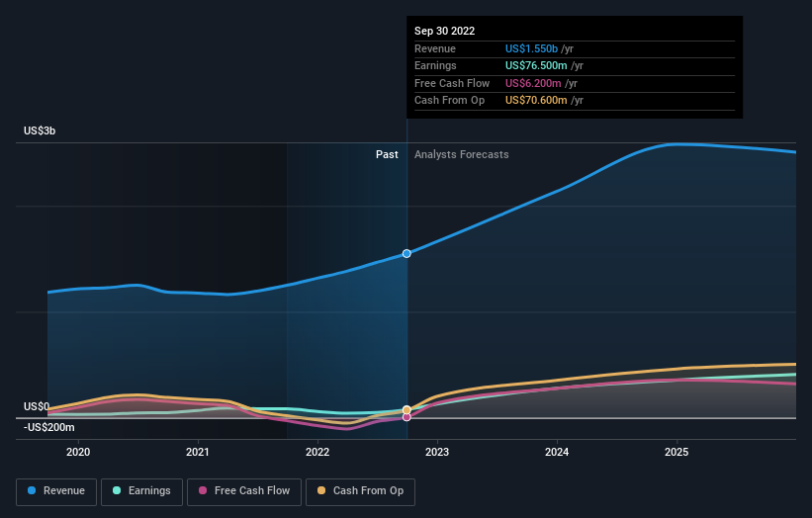
Task: Click the 2024 x-axis label
Action: 557,452
